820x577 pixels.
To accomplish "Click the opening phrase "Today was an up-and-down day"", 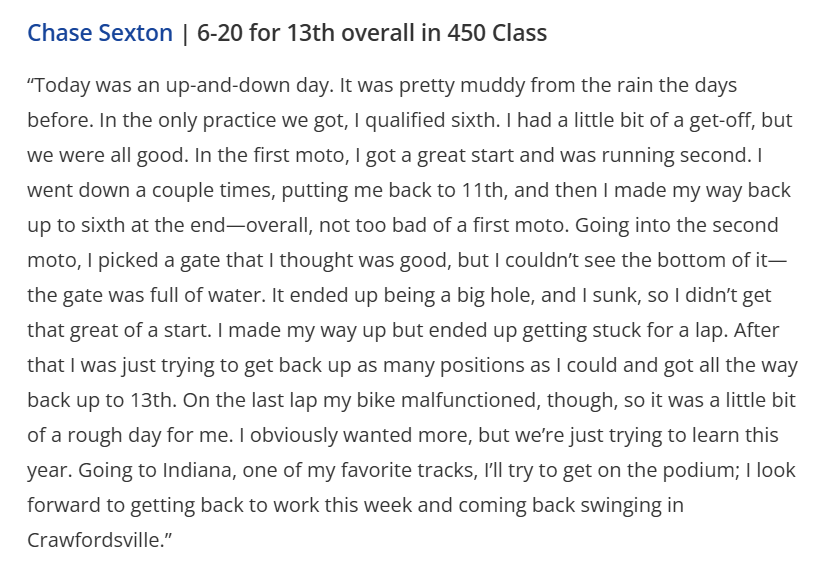I will [x=172, y=85].
